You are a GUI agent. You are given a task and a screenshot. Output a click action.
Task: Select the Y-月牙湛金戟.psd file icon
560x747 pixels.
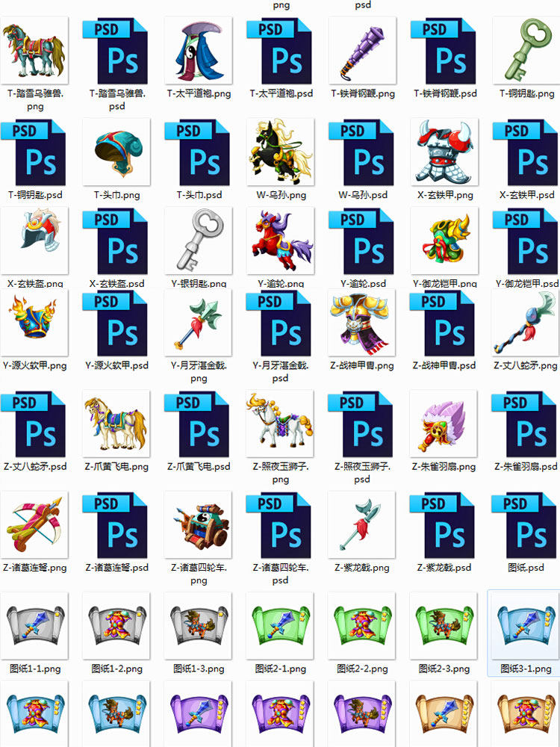(279, 323)
